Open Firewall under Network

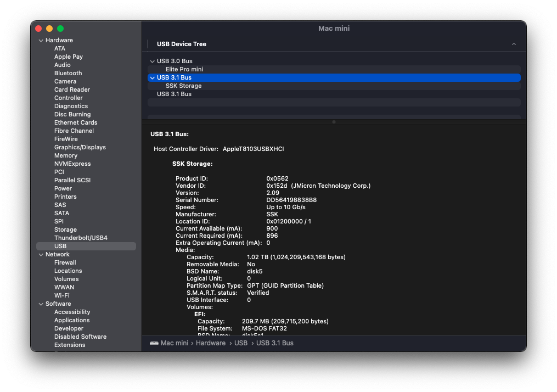point(65,262)
